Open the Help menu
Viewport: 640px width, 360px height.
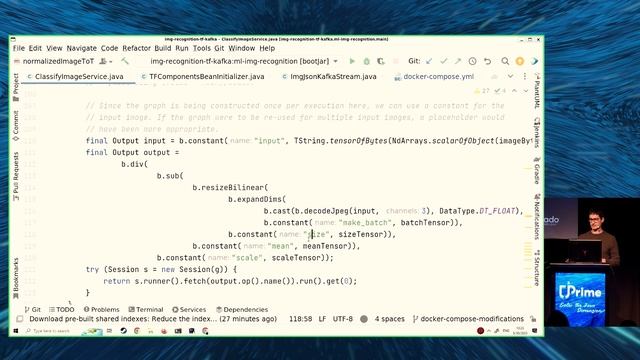click(267, 48)
